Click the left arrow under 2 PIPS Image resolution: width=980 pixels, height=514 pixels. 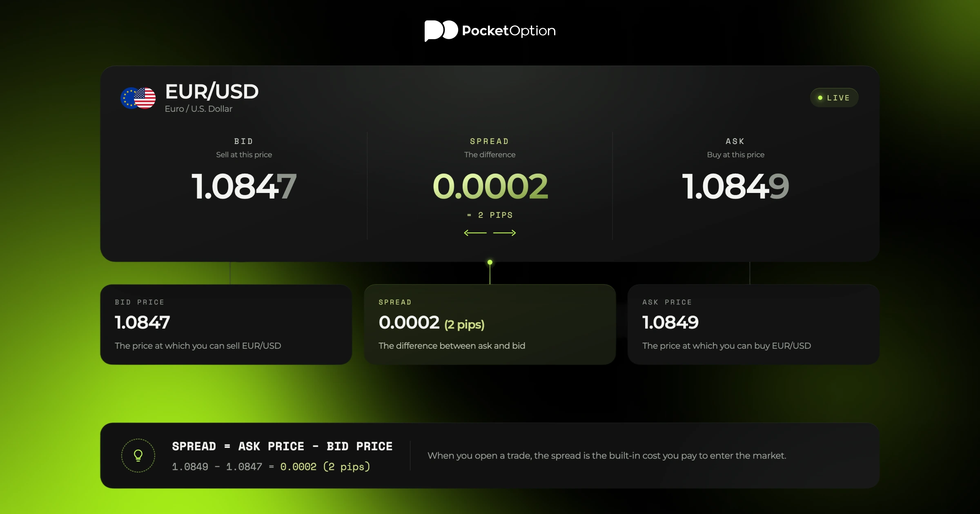point(475,233)
